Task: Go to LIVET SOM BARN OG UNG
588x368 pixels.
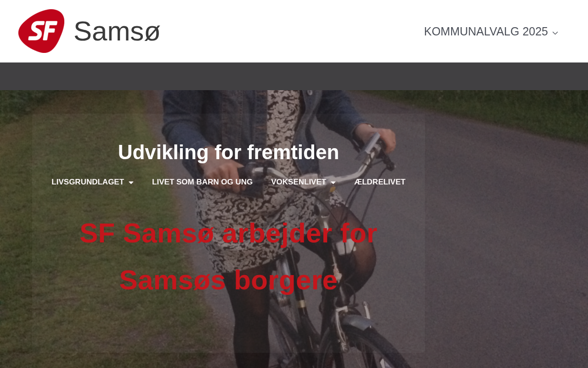Action: click(x=202, y=182)
